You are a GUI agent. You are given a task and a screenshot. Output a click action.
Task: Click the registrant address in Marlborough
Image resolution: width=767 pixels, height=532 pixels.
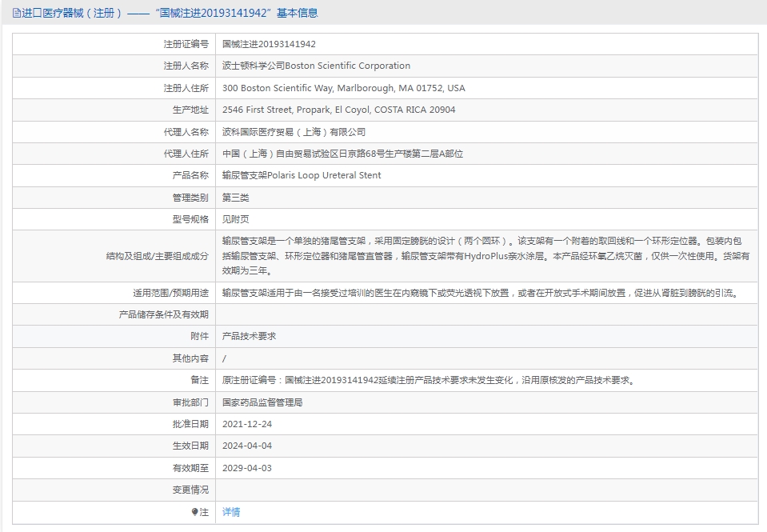point(343,88)
